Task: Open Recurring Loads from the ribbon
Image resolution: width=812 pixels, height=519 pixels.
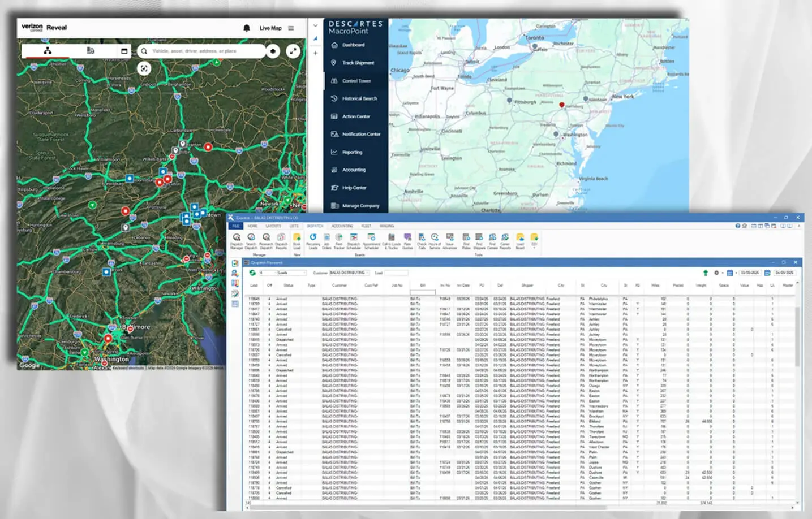Action: pyautogui.click(x=313, y=241)
